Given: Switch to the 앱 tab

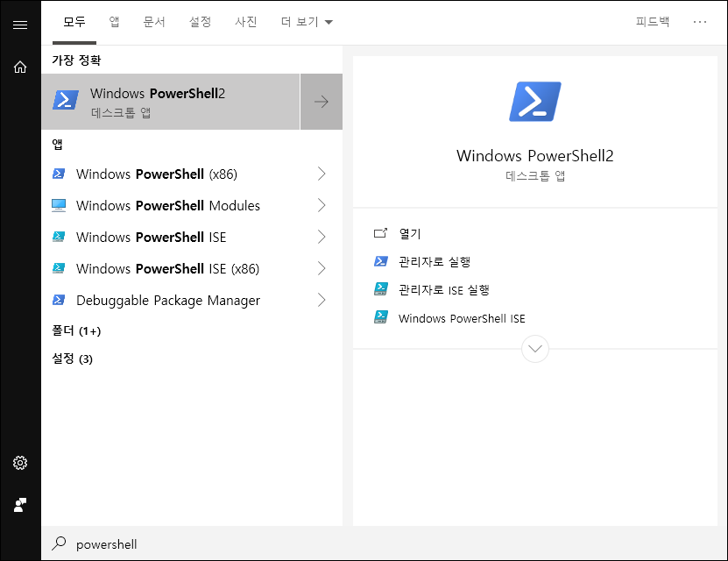Looking at the screenshot, I should tap(114, 22).
